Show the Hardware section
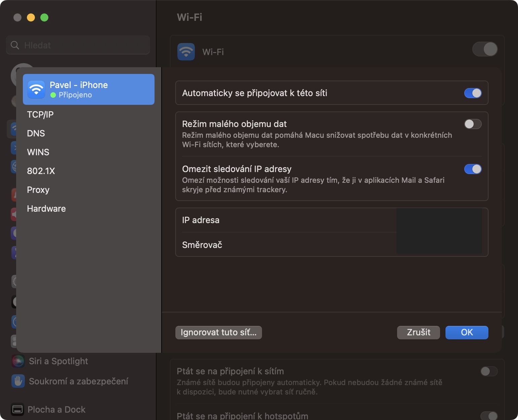Image resolution: width=518 pixels, height=420 pixels. 46,209
